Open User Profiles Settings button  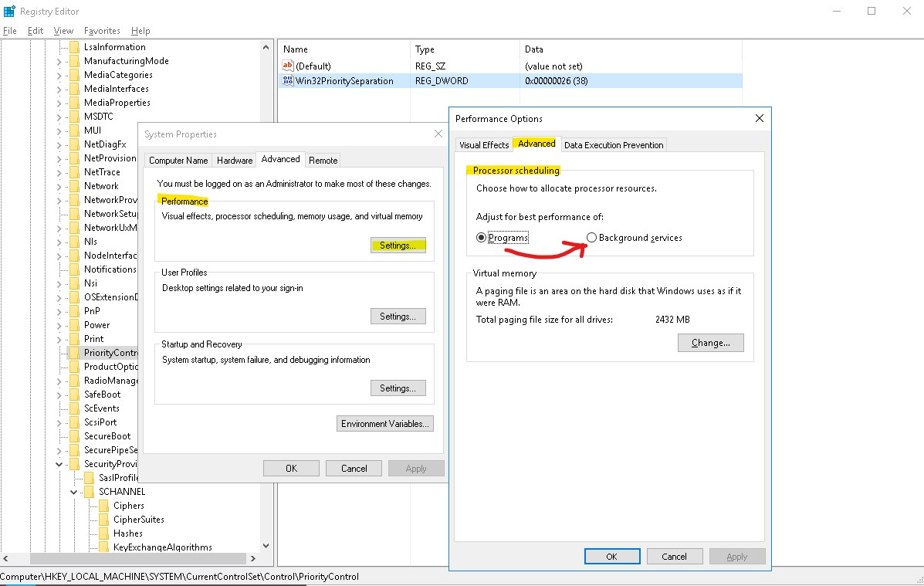[x=398, y=317]
